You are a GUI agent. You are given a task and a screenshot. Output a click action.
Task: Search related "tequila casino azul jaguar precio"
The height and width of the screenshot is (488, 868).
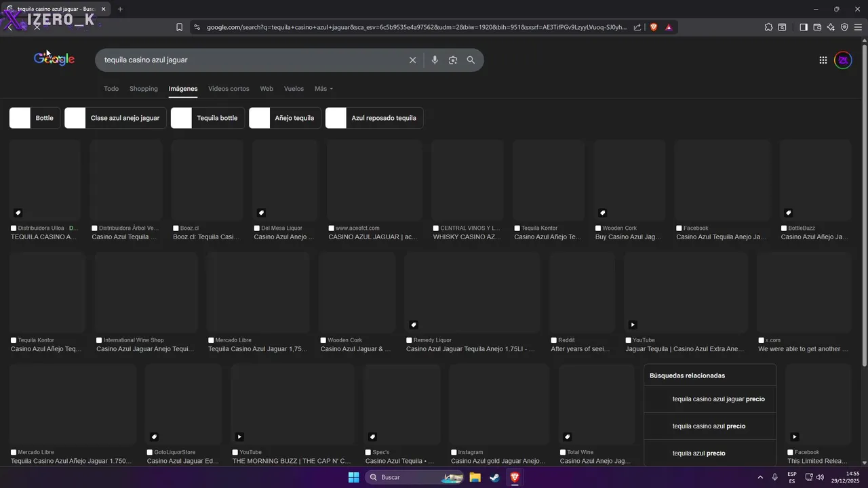[x=710, y=399]
